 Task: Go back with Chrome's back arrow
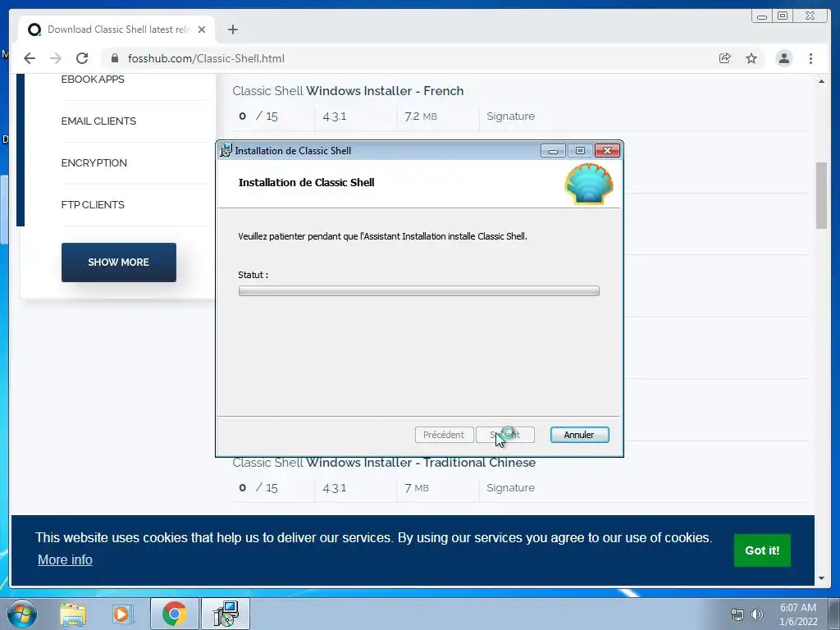coord(30,58)
